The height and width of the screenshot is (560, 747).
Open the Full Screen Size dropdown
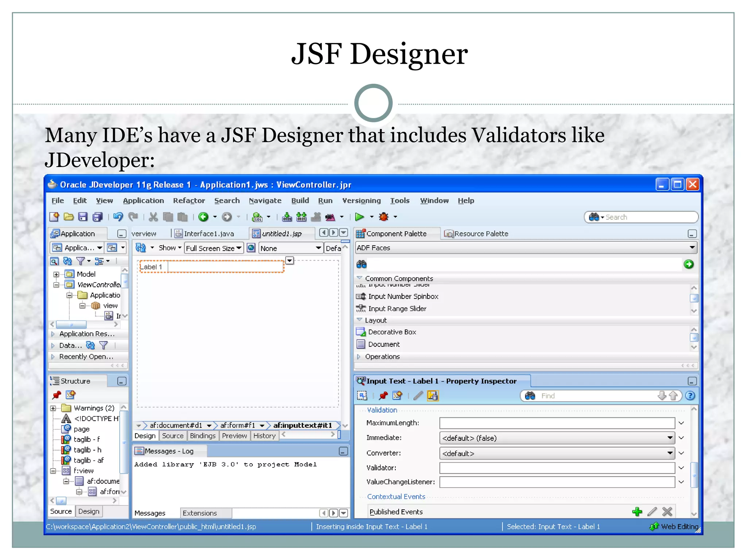click(214, 248)
